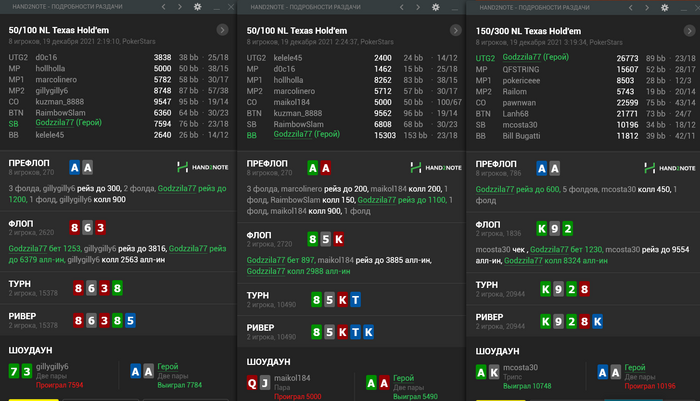
Task: Click Godzzila77 (Герой) in right window UTG2 row
Action: click(x=536, y=57)
